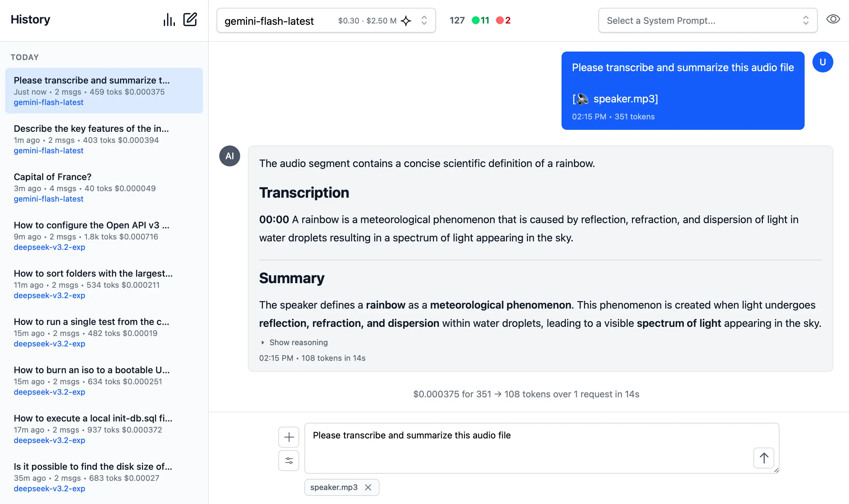
Task: Click the gemini-flash-latest link under the first history entry
Action: pos(49,102)
